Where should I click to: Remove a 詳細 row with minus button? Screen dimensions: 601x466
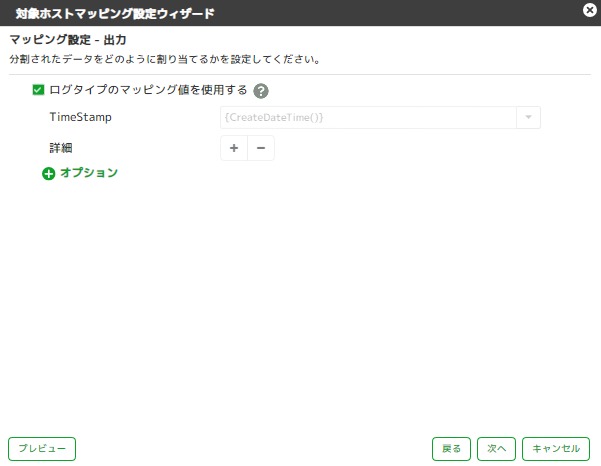pos(261,148)
